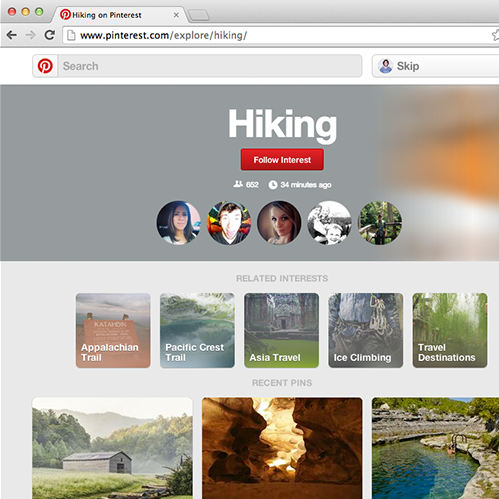Screen dimensions: 499x499
Task: Click the Follow Interest button
Action: pos(282,160)
